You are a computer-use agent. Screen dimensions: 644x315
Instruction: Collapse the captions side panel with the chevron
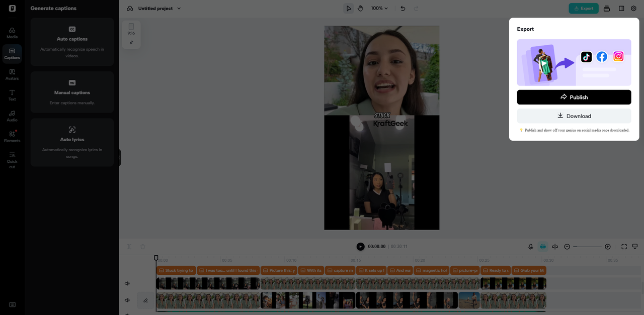pos(120,157)
